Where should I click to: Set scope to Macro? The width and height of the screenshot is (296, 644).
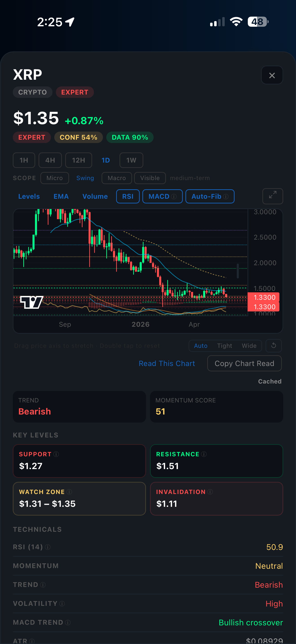click(x=117, y=178)
